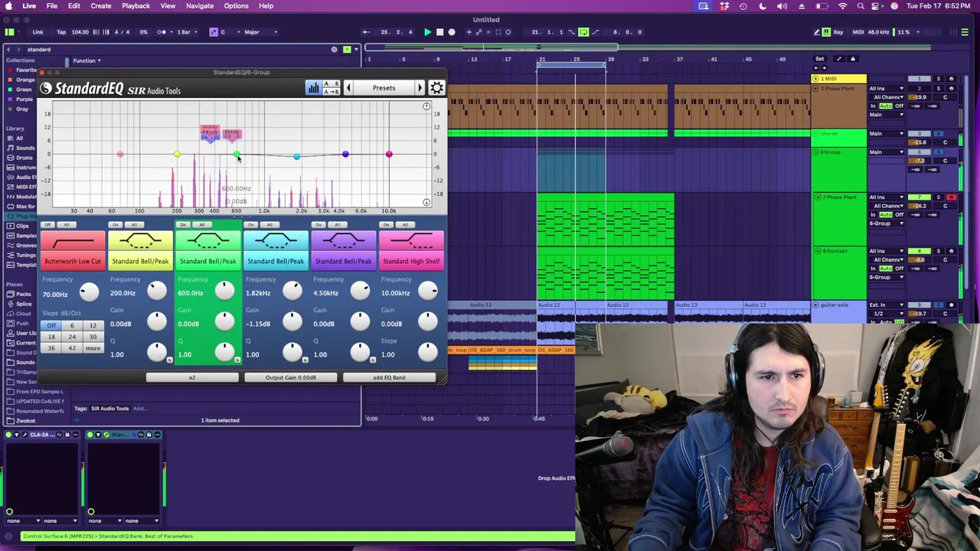
Task: Toggle the arrangement lock icon
Action: pyautogui.click(x=852, y=59)
